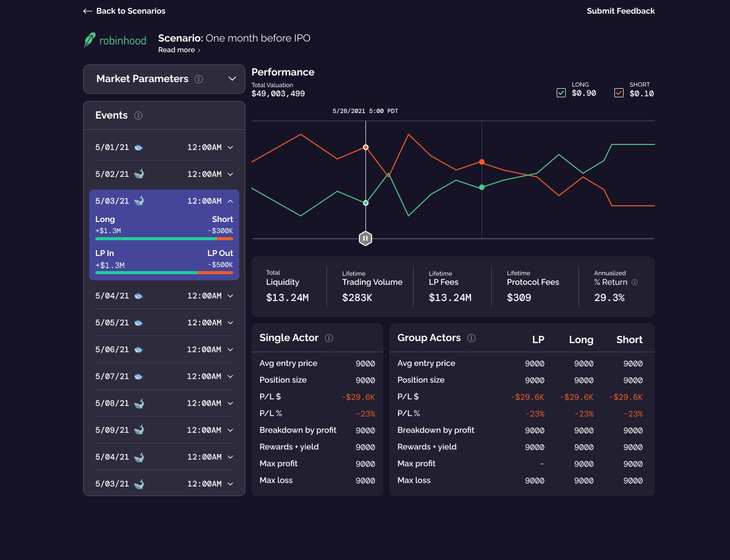Click the Long/Short ratio bar in the expanded event
730x560 pixels.
(164, 239)
